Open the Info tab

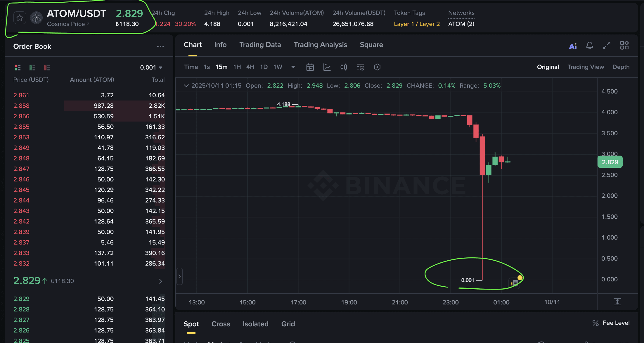pyautogui.click(x=220, y=45)
